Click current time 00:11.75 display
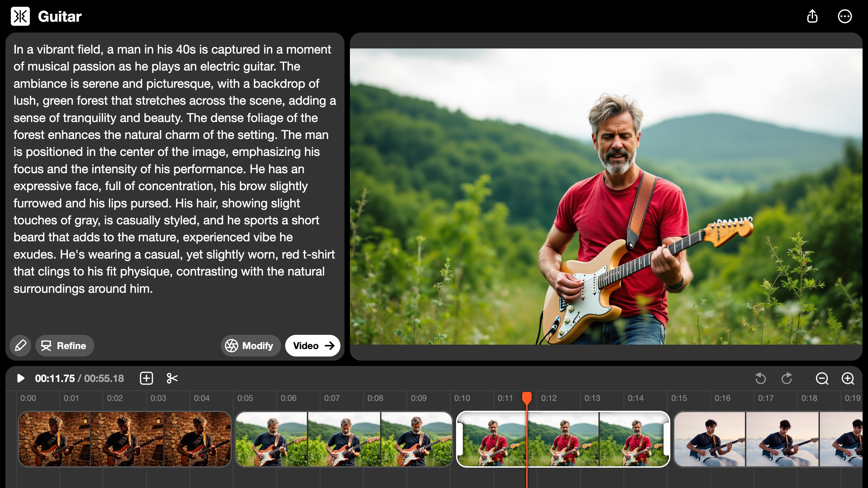Image resolution: width=868 pixels, height=488 pixels. coord(55,378)
